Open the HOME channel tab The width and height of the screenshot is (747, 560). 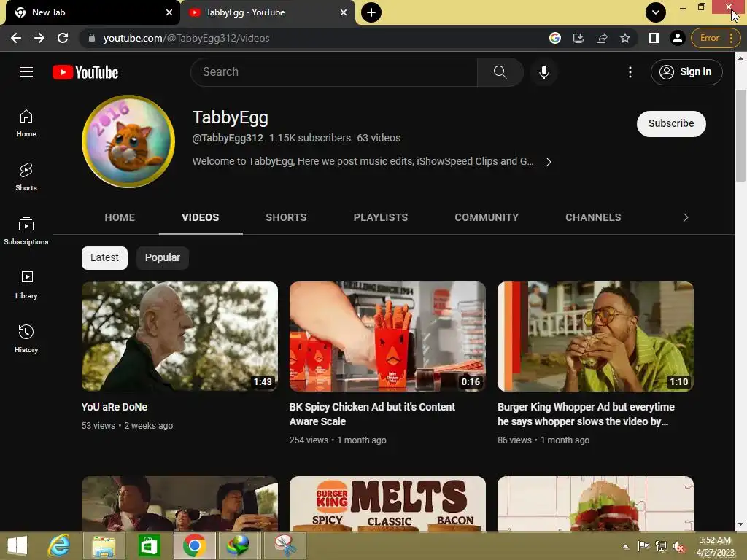click(x=120, y=217)
